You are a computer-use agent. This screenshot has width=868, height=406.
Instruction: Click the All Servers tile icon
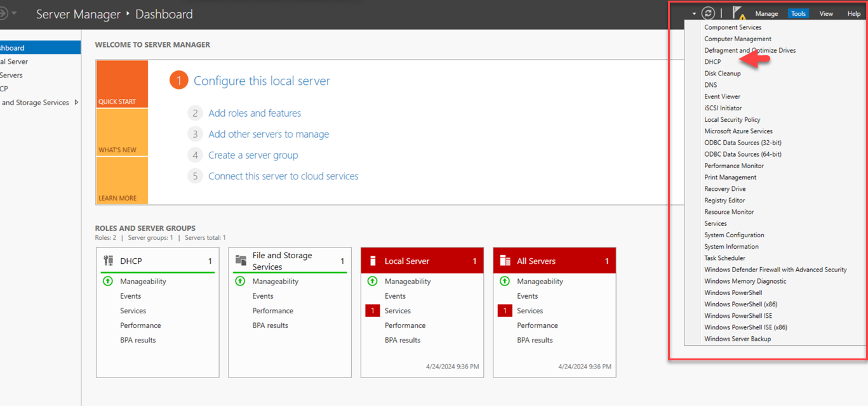505,261
